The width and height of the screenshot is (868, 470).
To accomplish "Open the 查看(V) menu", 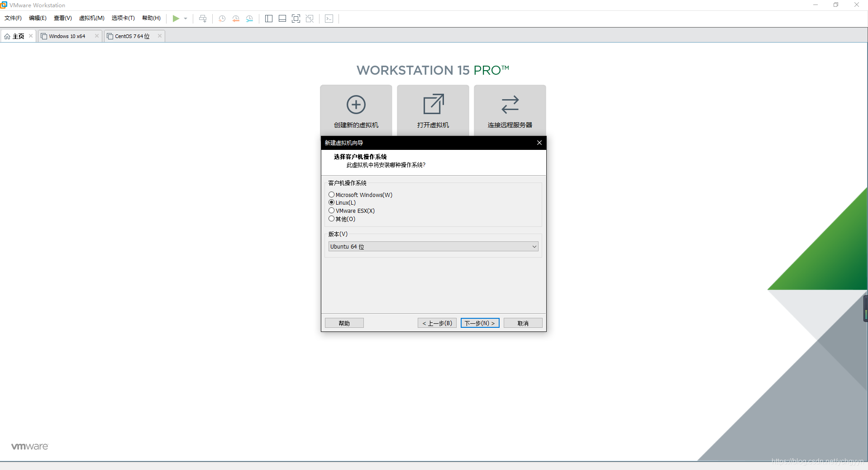I will [63, 18].
